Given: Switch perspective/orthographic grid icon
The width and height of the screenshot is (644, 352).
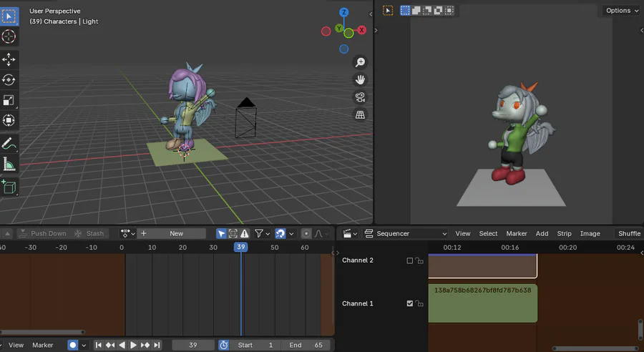Looking at the screenshot, I should pyautogui.click(x=360, y=115).
